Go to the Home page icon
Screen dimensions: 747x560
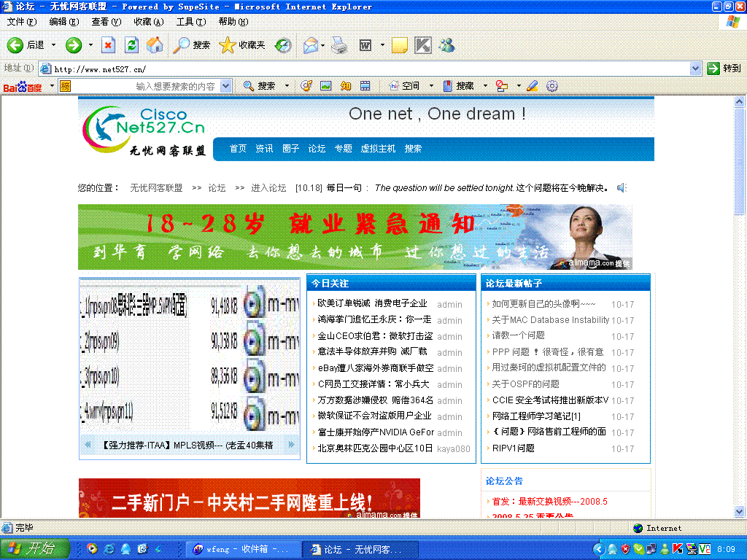tap(155, 45)
